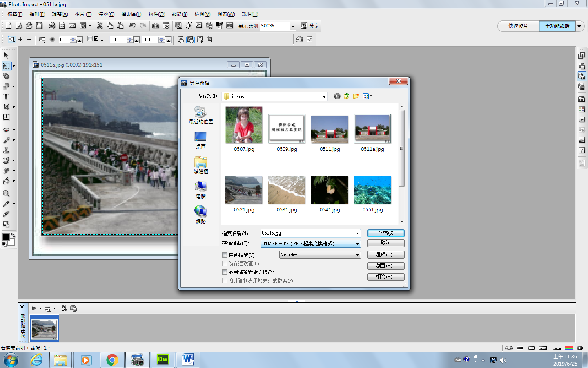Launch Dreamweaver from the taskbar
Image resolution: width=588 pixels, height=368 pixels.
point(163,360)
